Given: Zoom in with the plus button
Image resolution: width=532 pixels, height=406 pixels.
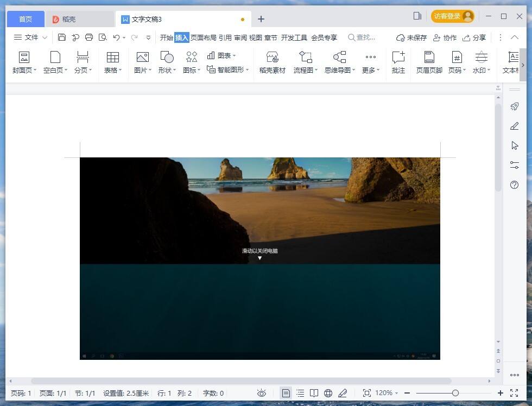Looking at the screenshot, I should 501,393.
